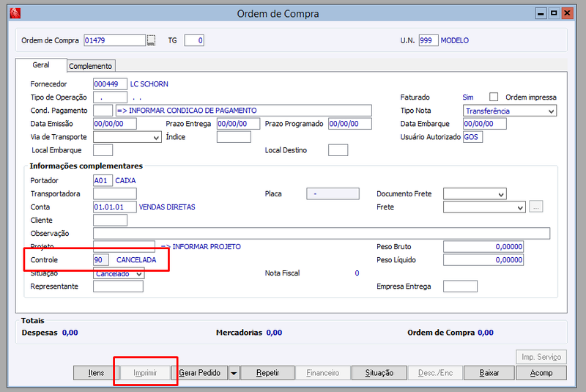Viewport: 586px width, 392px height.
Task: Click the Peso Líquido field
Action: click(483, 260)
